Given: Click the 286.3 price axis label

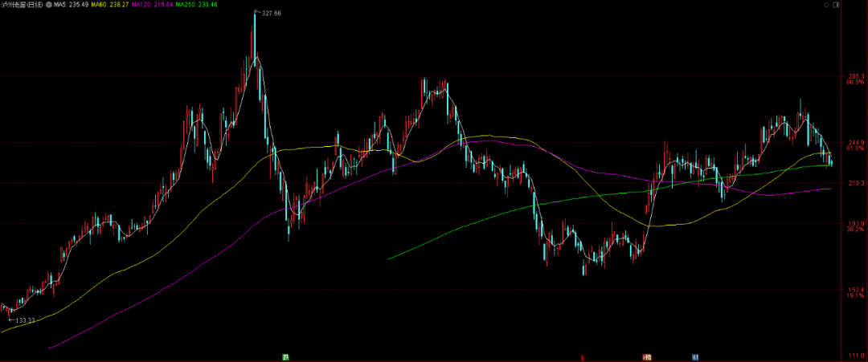Looking at the screenshot, I should 856,76.
